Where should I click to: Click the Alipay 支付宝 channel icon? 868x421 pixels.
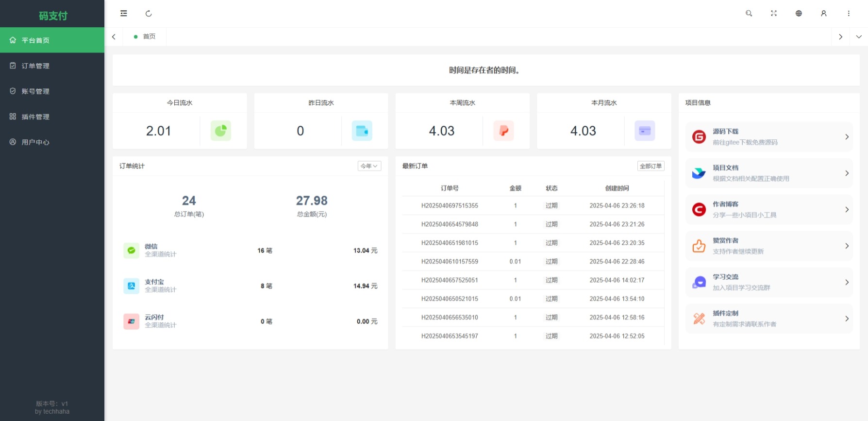131,286
